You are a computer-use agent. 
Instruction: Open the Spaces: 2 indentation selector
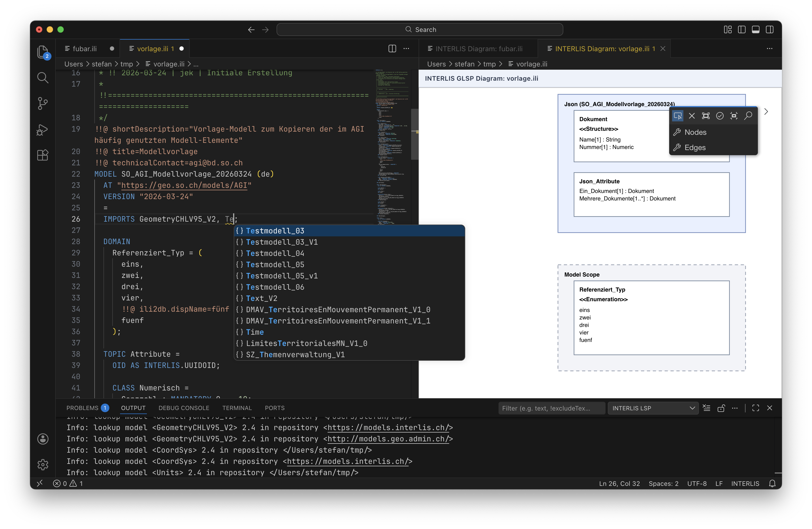[x=663, y=483]
